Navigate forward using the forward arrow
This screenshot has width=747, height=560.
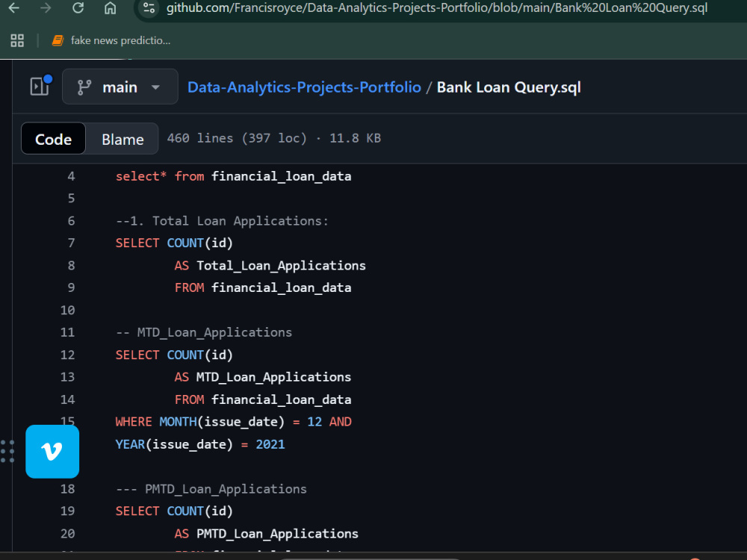pos(46,10)
